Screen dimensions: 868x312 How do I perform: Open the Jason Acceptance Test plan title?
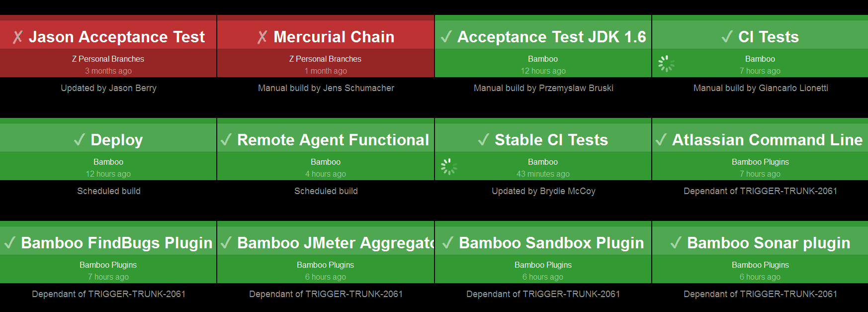pyautogui.click(x=116, y=37)
